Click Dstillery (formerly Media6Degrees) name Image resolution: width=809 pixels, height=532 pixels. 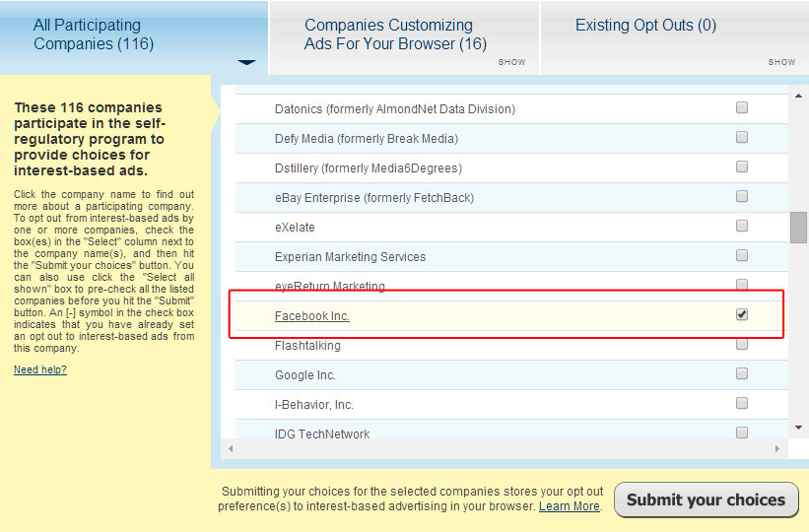pos(369,168)
